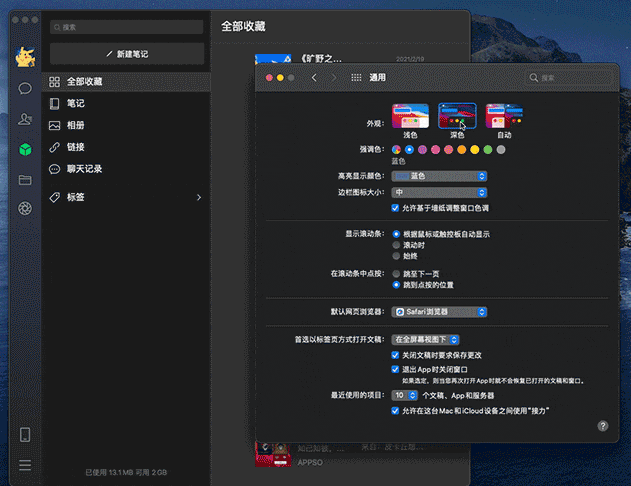
Task: Toggle Handoff 接力 checkbox
Action: coord(395,411)
